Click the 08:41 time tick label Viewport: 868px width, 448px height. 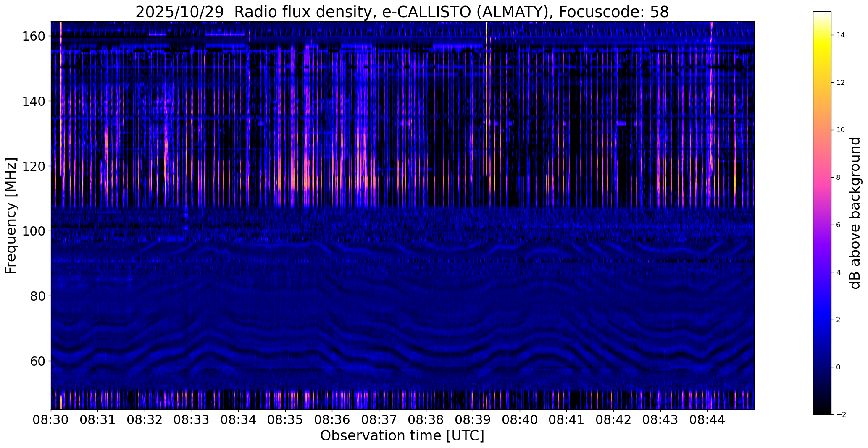click(x=566, y=420)
